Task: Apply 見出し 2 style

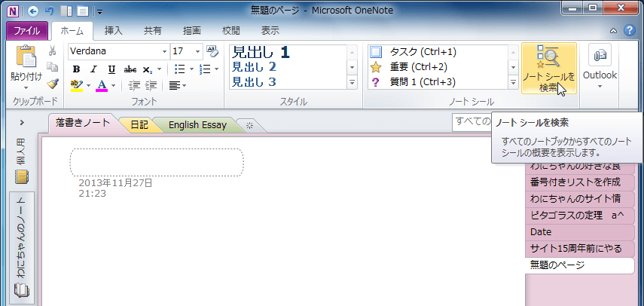Action: point(255,66)
